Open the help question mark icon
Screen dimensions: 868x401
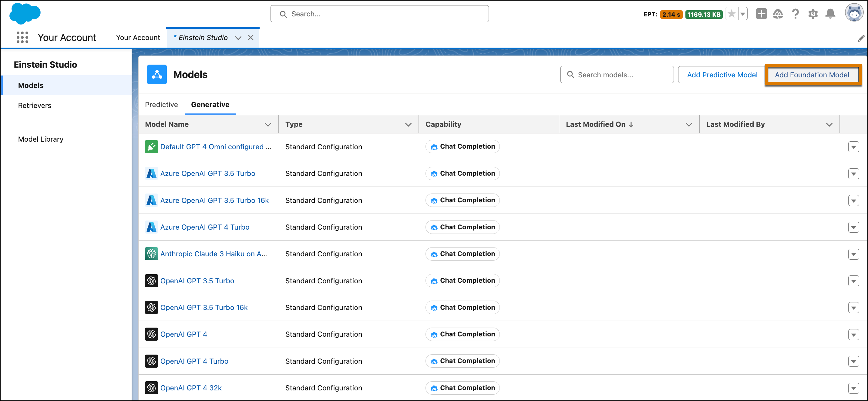click(795, 14)
